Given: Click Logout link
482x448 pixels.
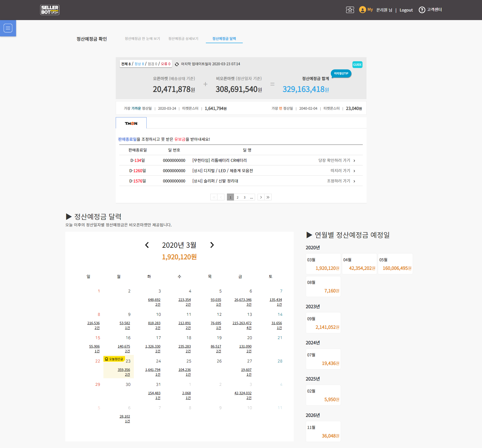Looking at the screenshot, I should [x=406, y=10].
